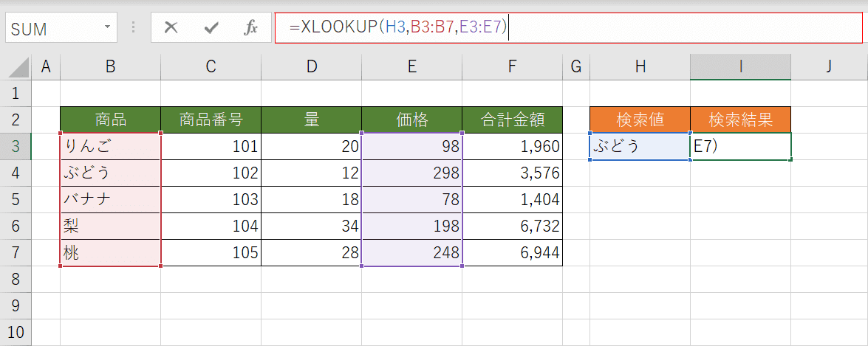Select row 9 header
The height and width of the screenshot is (346, 868).
click(16, 306)
